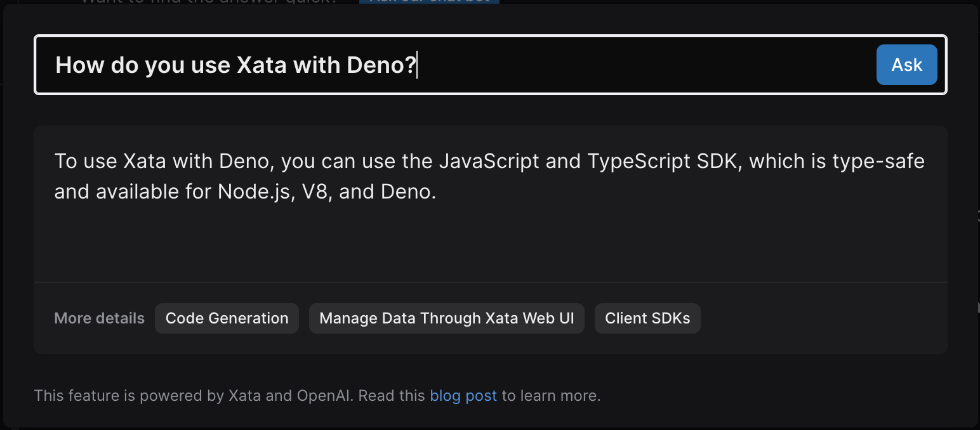Open the Code Generation details link

coord(227,318)
